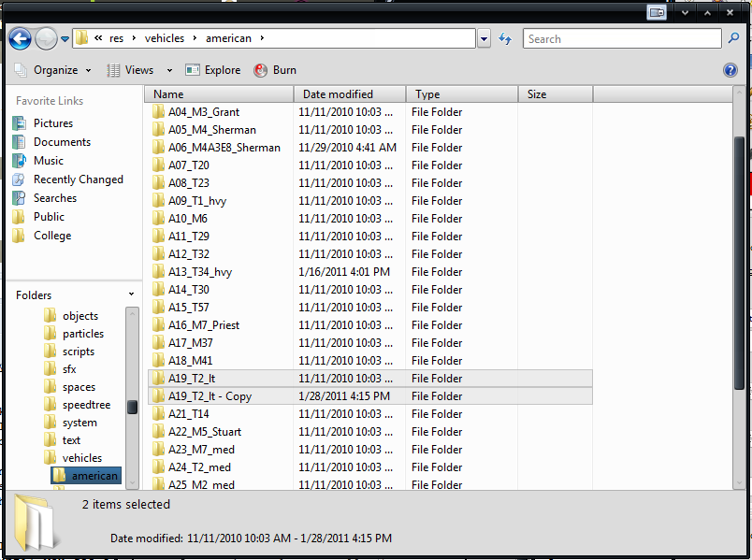Refresh the folder view
The height and width of the screenshot is (560, 752).
[x=505, y=39]
